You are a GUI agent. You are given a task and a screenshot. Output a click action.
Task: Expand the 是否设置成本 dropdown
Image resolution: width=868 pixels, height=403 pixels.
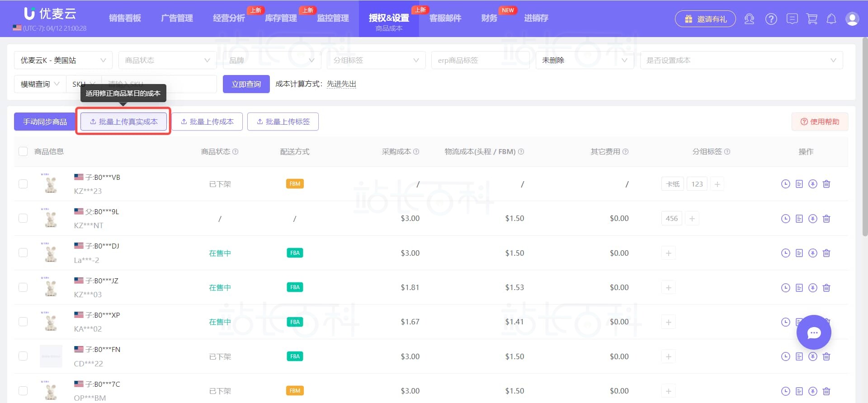pyautogui.click(x=741, y=60)
